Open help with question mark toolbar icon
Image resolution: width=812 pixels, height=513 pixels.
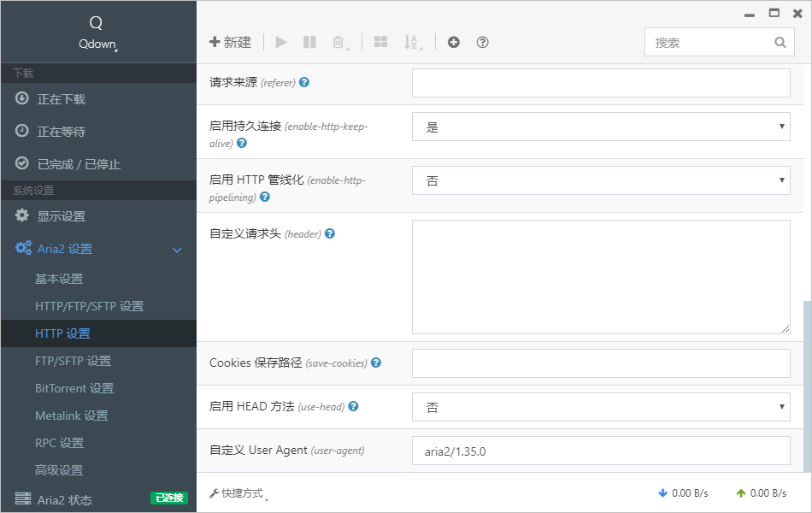[483, 42]
